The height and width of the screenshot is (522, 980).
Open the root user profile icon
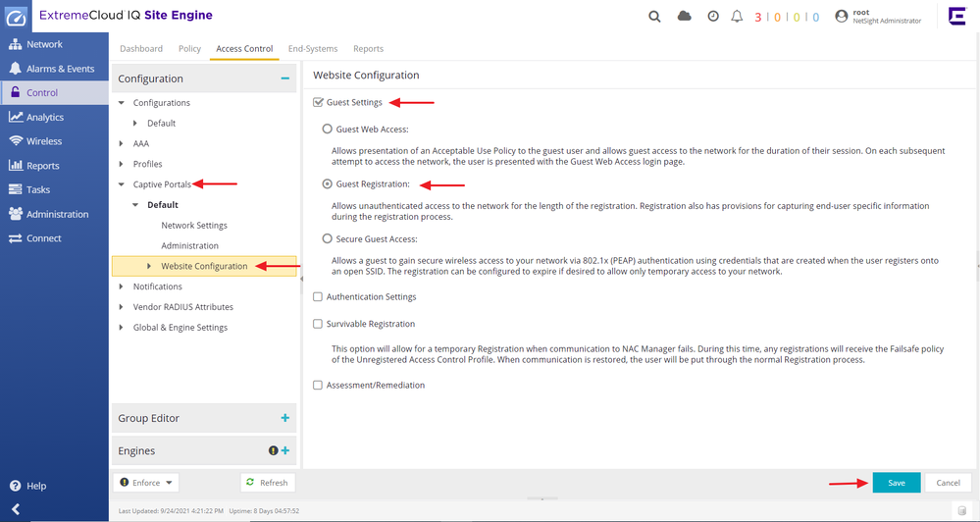point(842,17)
